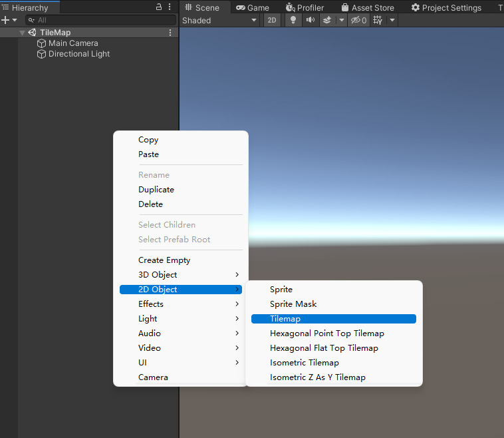Toggle 2D view mode in Scene
Image resolution: width=504 pixels, height=438 pixels.
coord(272,20)
